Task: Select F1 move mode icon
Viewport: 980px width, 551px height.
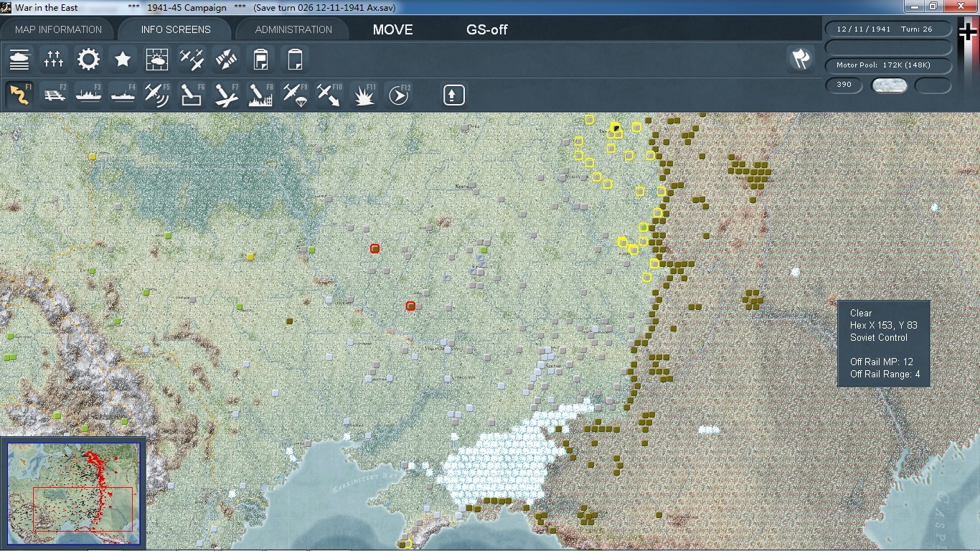Action: click(x=19, y=95)
